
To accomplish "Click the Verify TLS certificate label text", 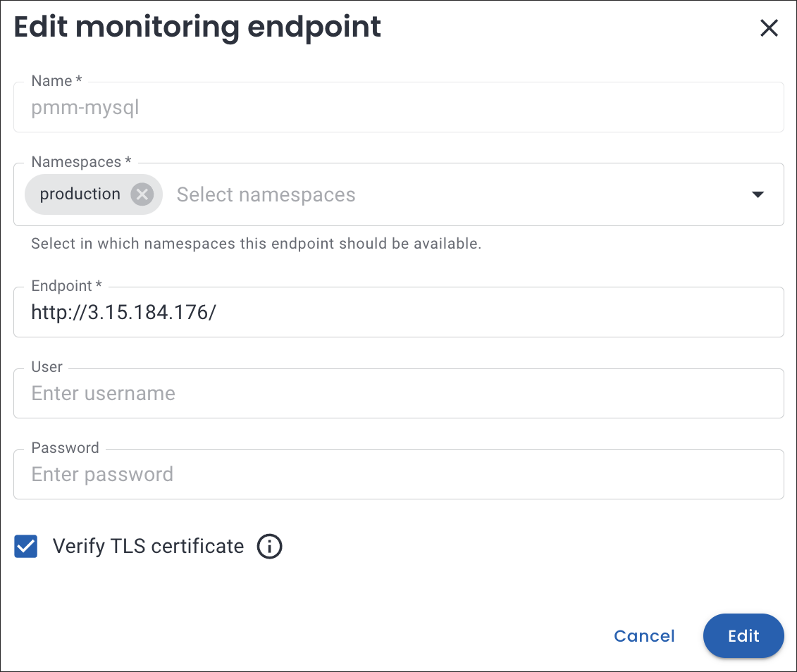I will (148, 546).
